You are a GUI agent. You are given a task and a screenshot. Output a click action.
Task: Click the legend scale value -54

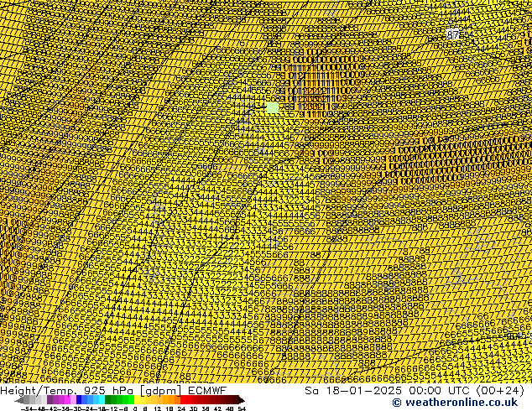[27, 408]
